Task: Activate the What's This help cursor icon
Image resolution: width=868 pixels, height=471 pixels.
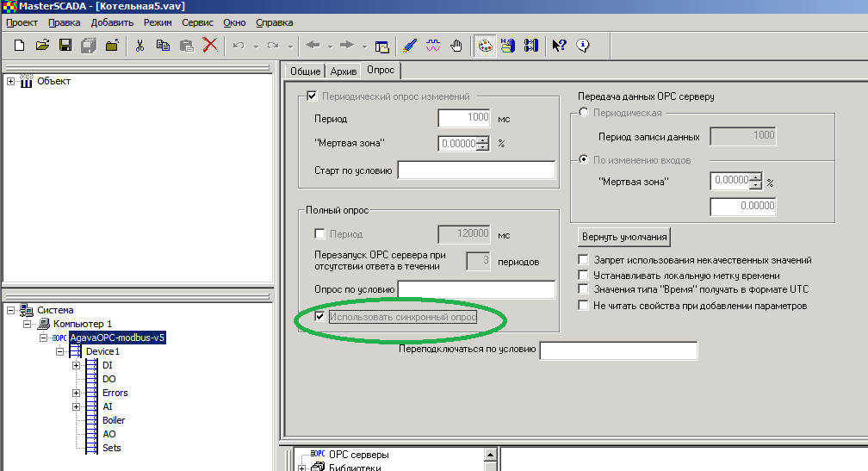Action: coord(559,46)
